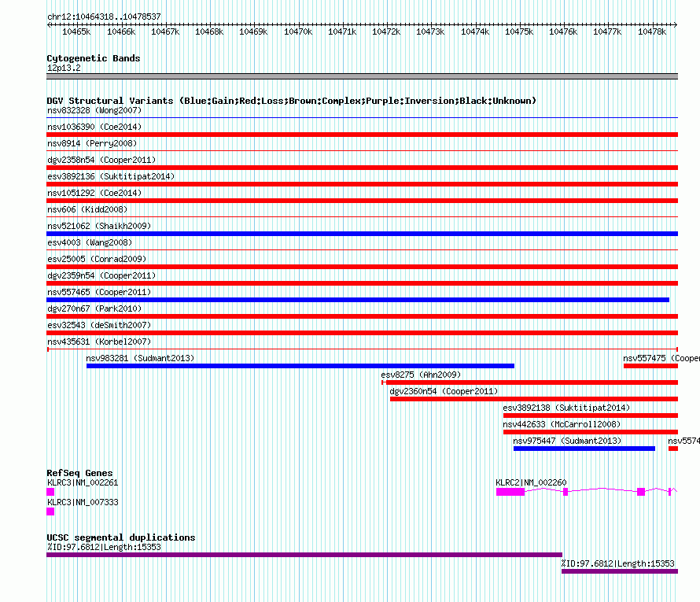This screenshot has height=602, width=700.
Task: Open nsv442633 (McCarroll2008) variant label
Action: click(562, 424)
